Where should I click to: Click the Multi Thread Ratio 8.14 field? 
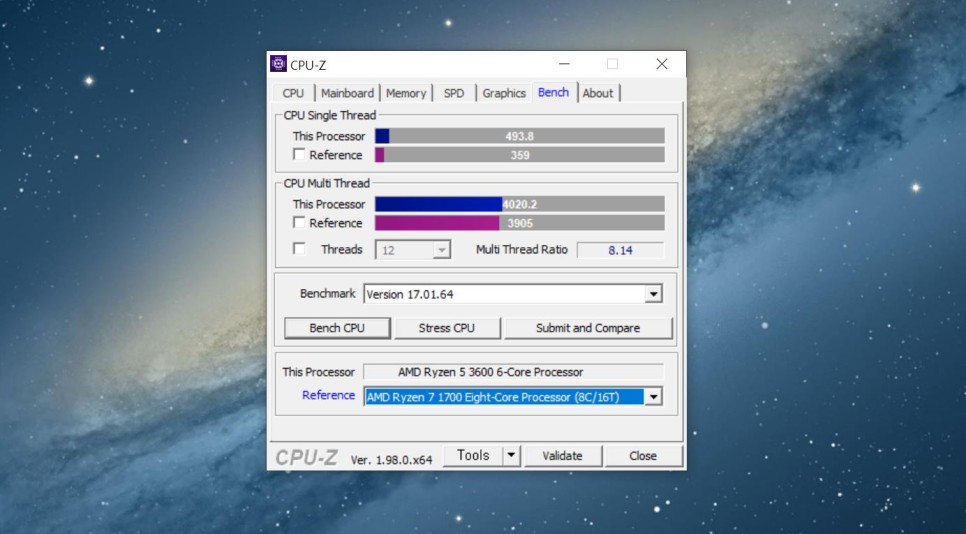(620, 250)
